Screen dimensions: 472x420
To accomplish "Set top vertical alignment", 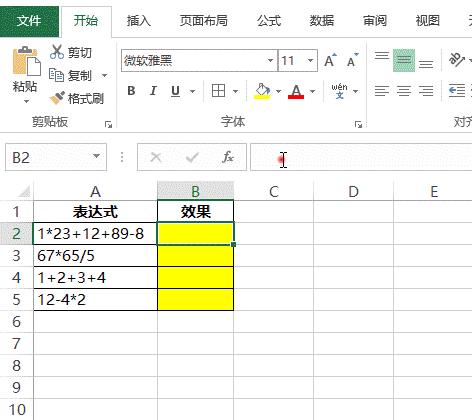I will coord(382,56).
